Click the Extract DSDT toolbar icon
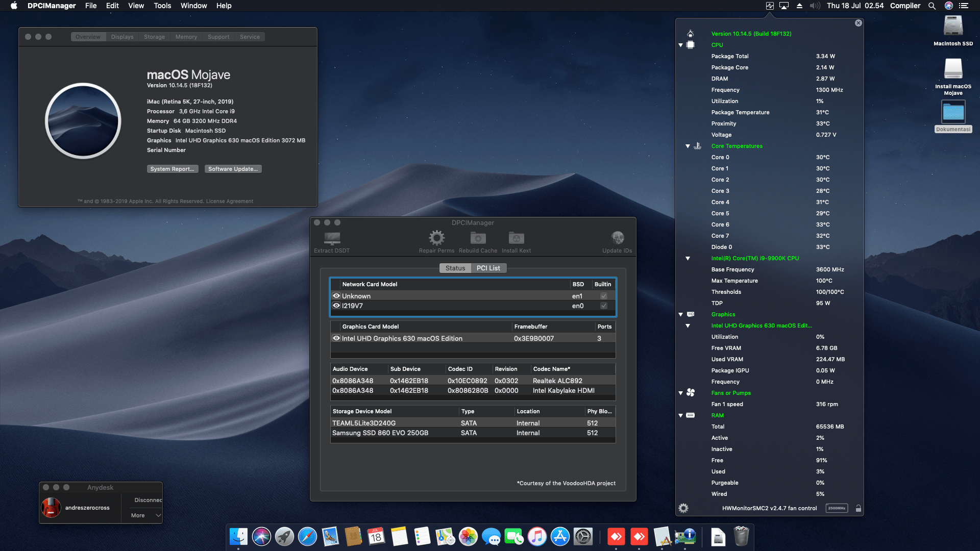The image size is (980, 551). tap(332, 238)
